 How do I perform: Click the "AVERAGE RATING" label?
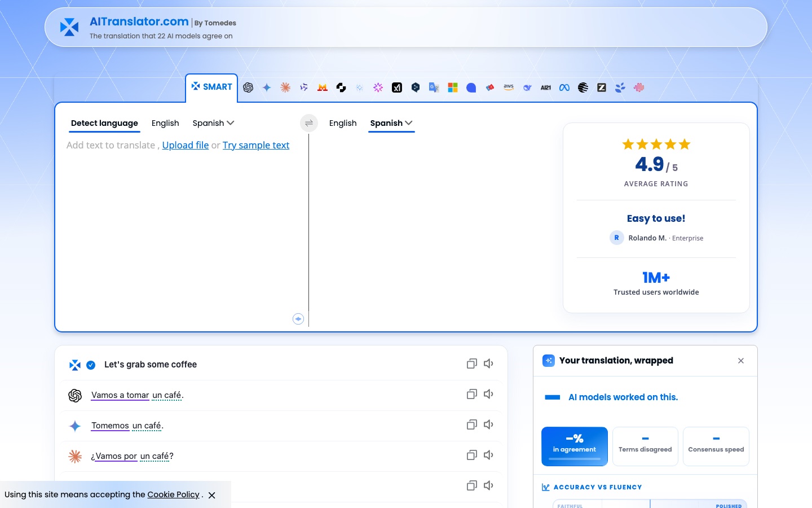tap(656, 184)
